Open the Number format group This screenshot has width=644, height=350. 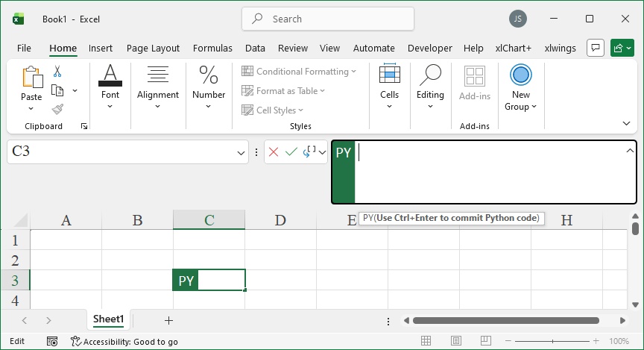(209, 87)
